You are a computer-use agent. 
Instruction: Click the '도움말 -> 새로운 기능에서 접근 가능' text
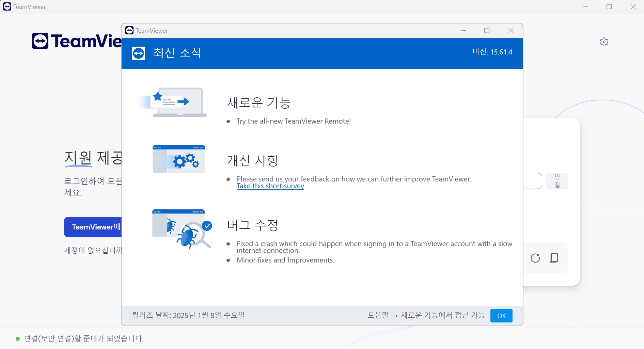426,315
